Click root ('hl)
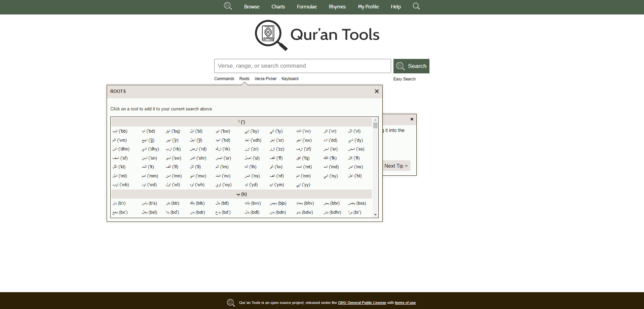The height and width of the screenshot is (309, 644). [x=355, y=176]
